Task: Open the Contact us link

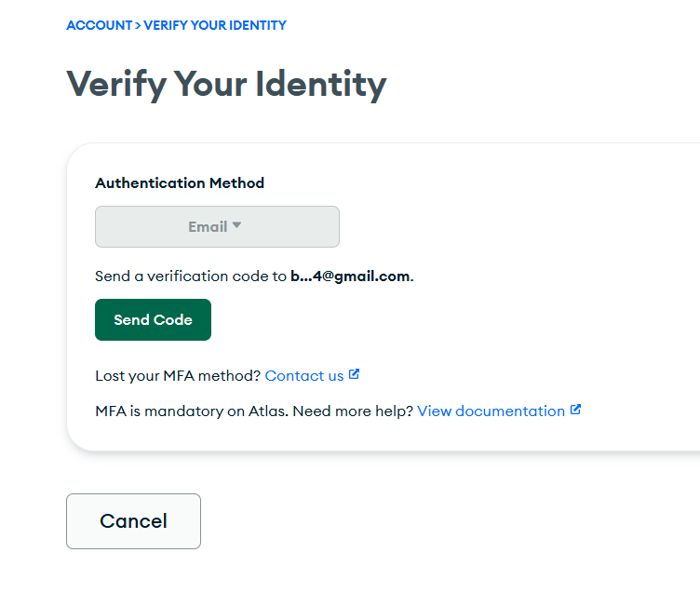Action: (x=304, y=376)
